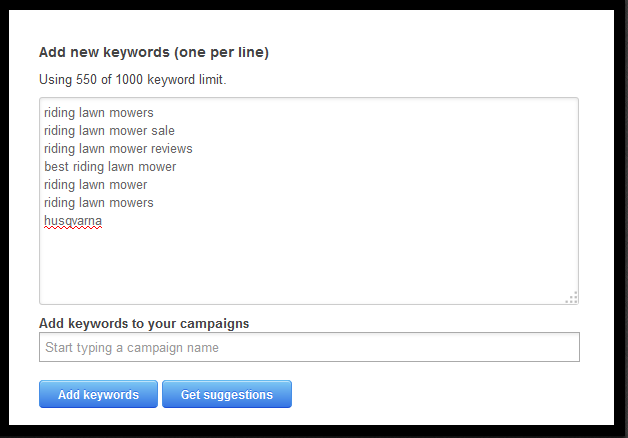628x438 pixels.
Task: Click 'Add keywords to your campaigns' label
Action: pos(144,323)
